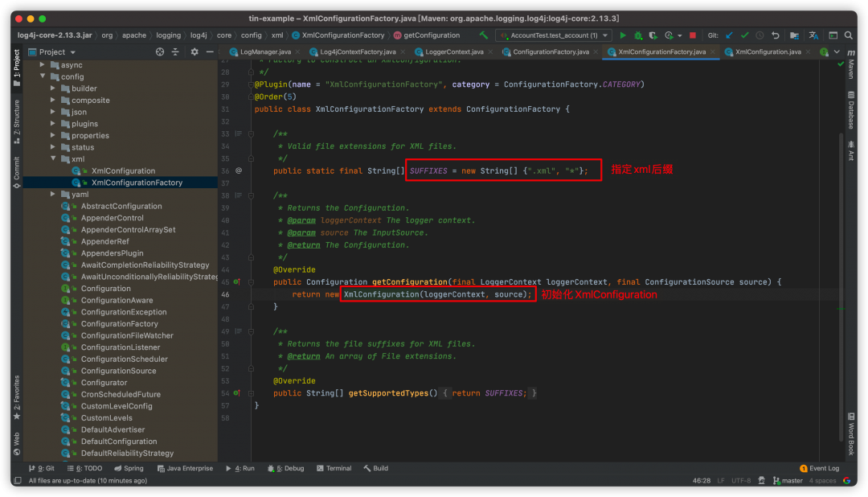Expand the yaml folder in project tree

tap(53, 195)
